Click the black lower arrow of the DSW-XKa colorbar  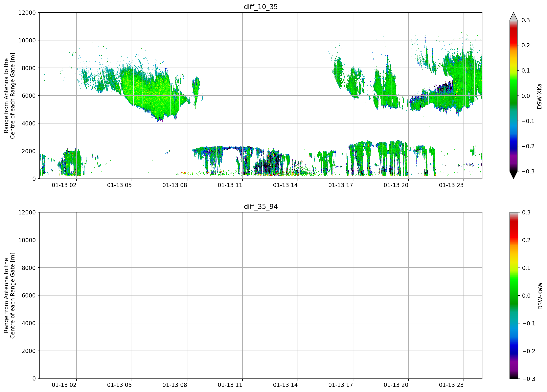(x=513, y=175)
